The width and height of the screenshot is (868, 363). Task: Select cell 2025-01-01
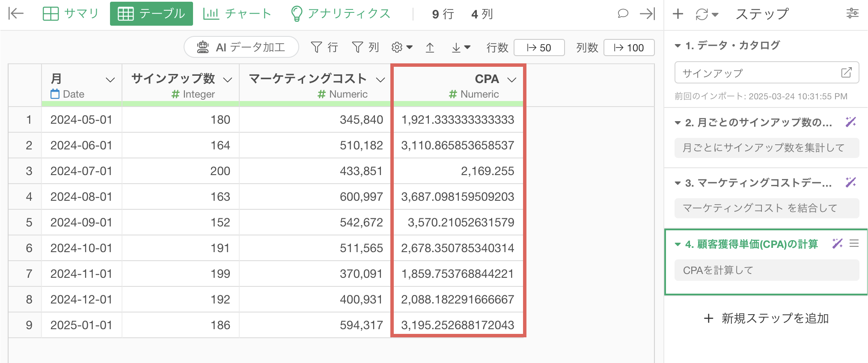coord(82,325)
